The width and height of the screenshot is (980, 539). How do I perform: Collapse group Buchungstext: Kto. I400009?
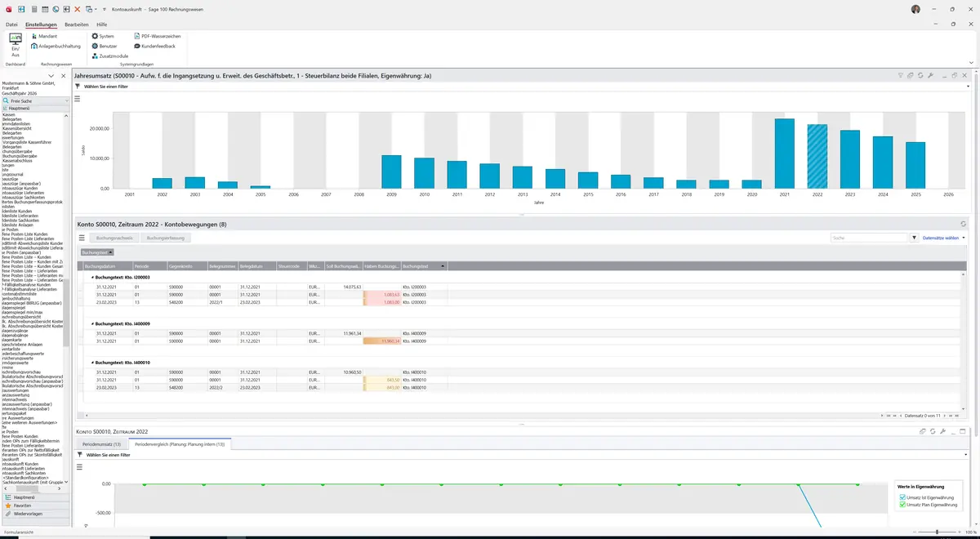(91, 324)
